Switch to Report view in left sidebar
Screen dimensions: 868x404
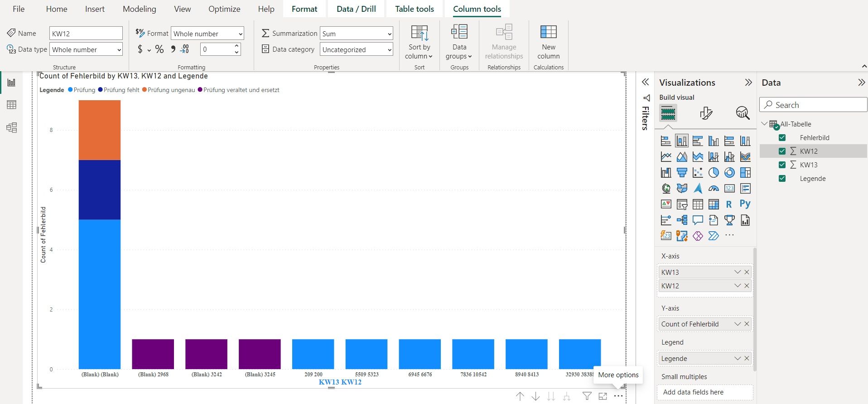(12, 82)
